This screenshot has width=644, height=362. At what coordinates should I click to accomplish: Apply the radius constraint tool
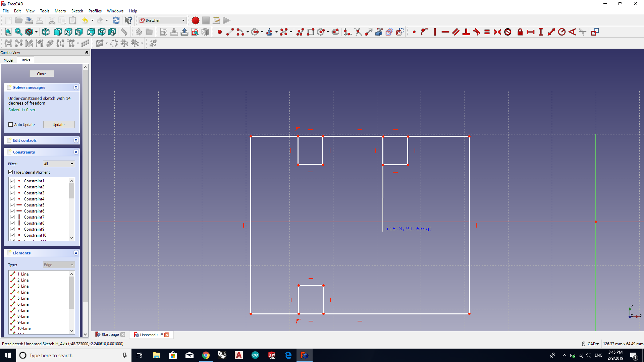click(561, 32)
